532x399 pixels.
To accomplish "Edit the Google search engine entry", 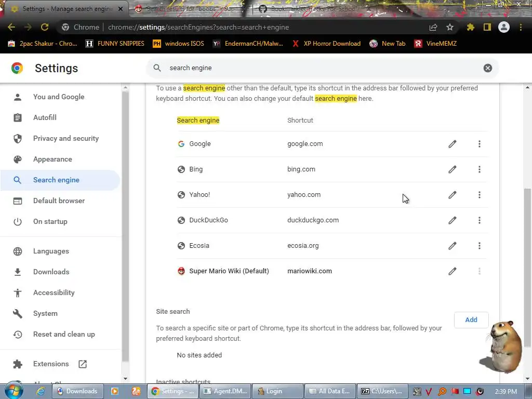I will 452,144.
